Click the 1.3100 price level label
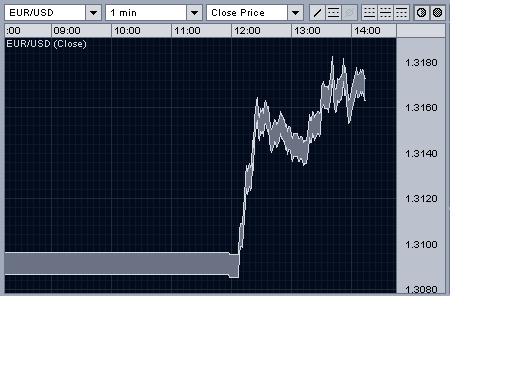 pos(421,245)
